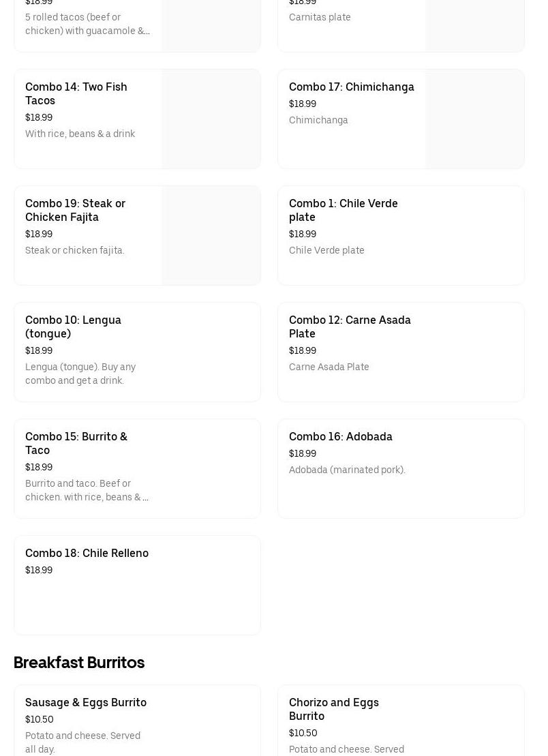Click the 'Carnitas plate' description text
The height and width of the screenshot is (756, 548).
click(x=320, y=17)
